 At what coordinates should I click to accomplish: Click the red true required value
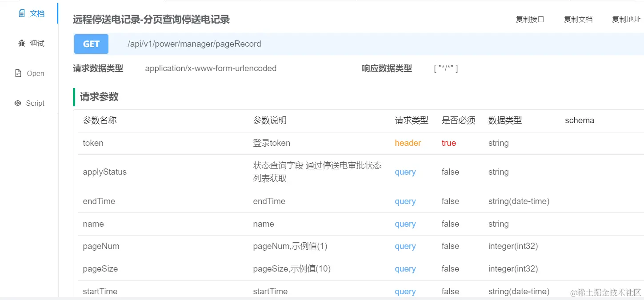pyautogui.click(x=449, y=143)
